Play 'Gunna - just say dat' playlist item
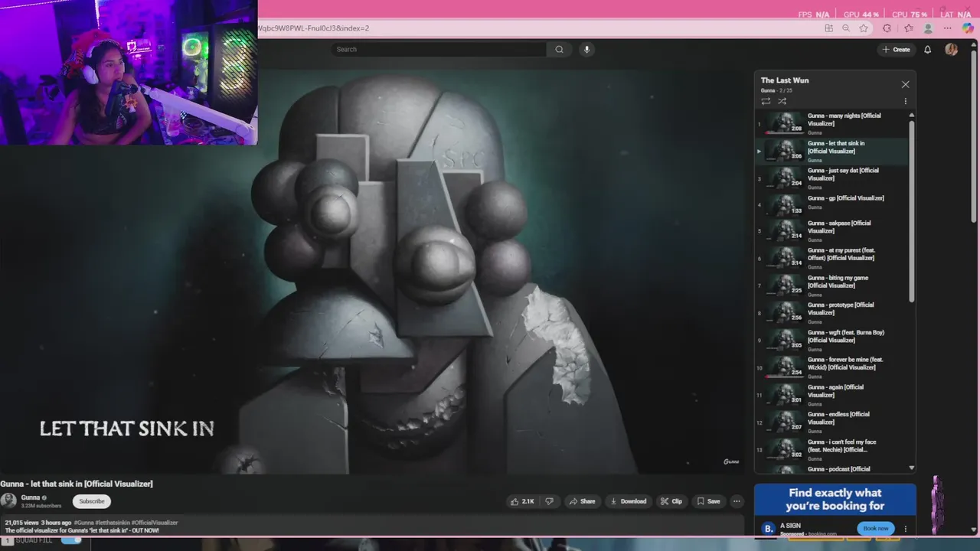 833,178
